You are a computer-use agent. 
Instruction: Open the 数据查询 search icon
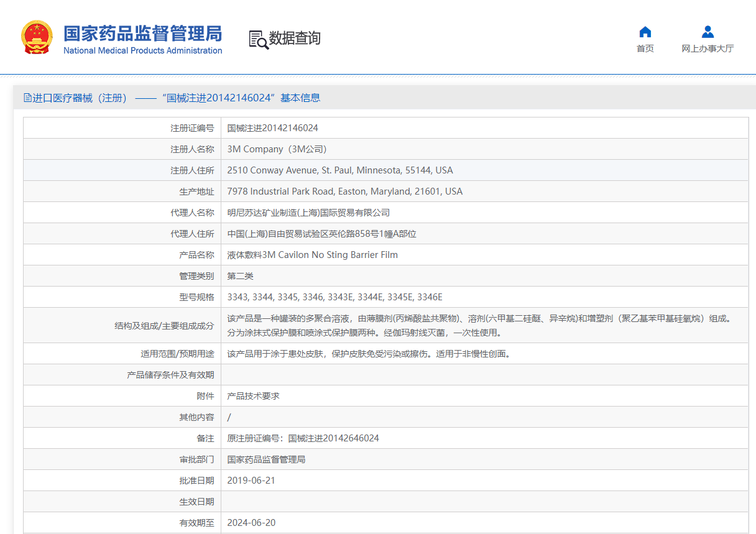tap(259, 39)
